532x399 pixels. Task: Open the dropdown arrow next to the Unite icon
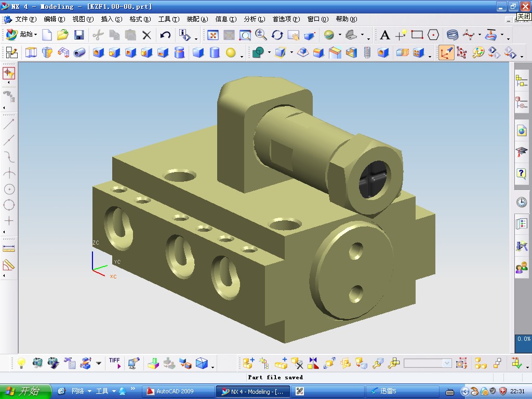pyautogui.click(x=269, y=52)
